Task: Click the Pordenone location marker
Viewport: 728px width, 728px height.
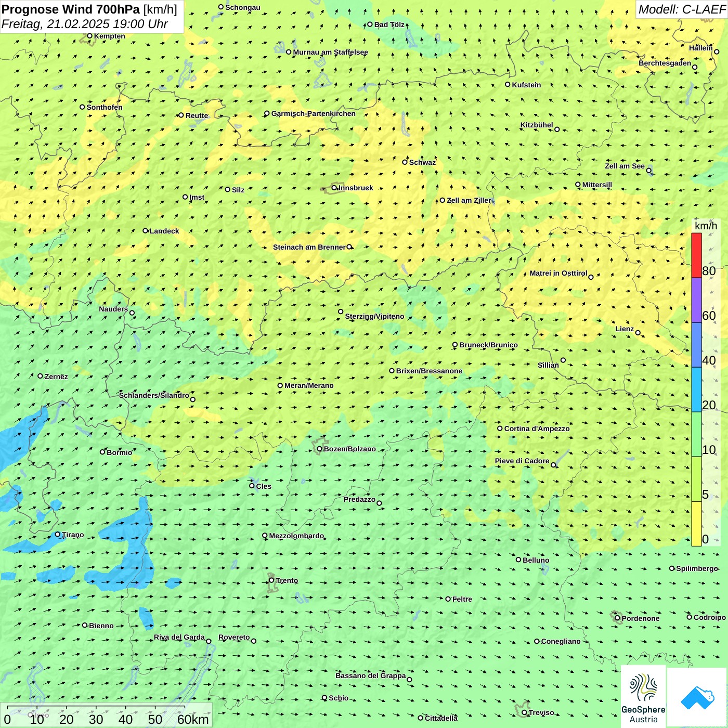Action: click(617, 618)
